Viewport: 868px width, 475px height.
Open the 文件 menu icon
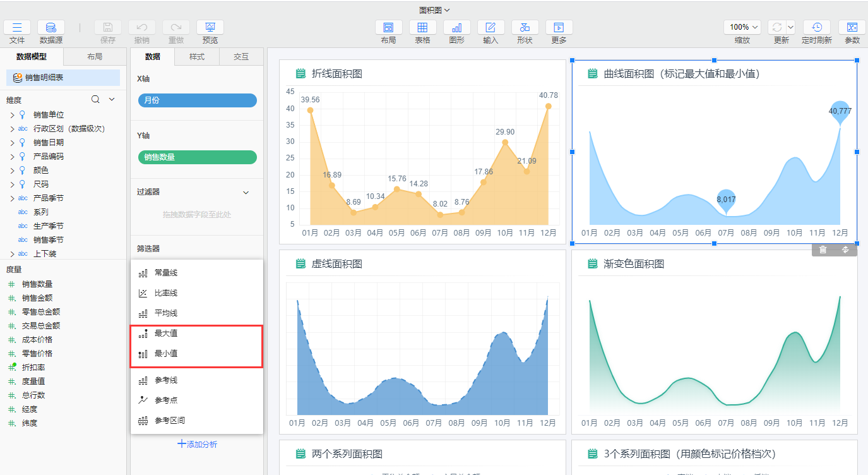pos(17,27)
